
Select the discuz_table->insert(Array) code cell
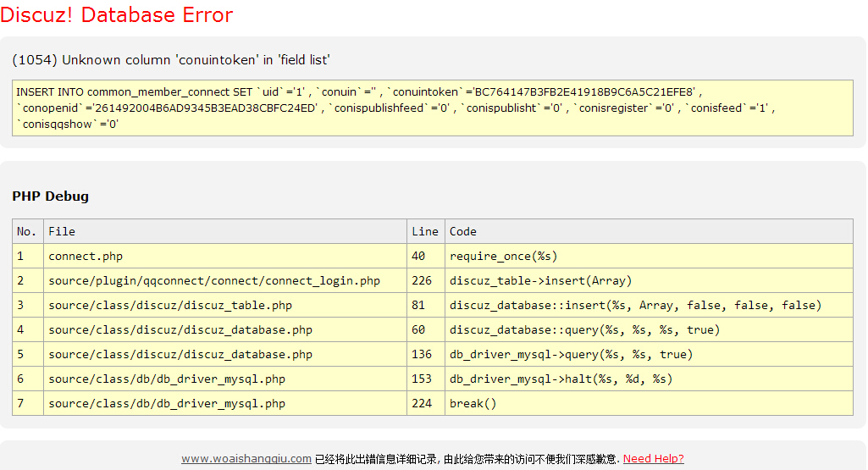(x=649, y=280)
